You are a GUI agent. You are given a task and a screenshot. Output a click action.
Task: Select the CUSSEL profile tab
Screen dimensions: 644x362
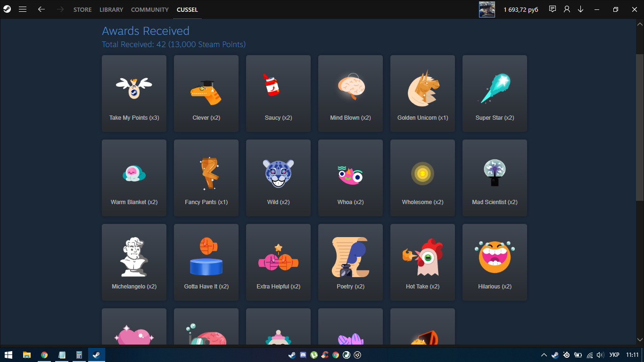pos(187,9)
